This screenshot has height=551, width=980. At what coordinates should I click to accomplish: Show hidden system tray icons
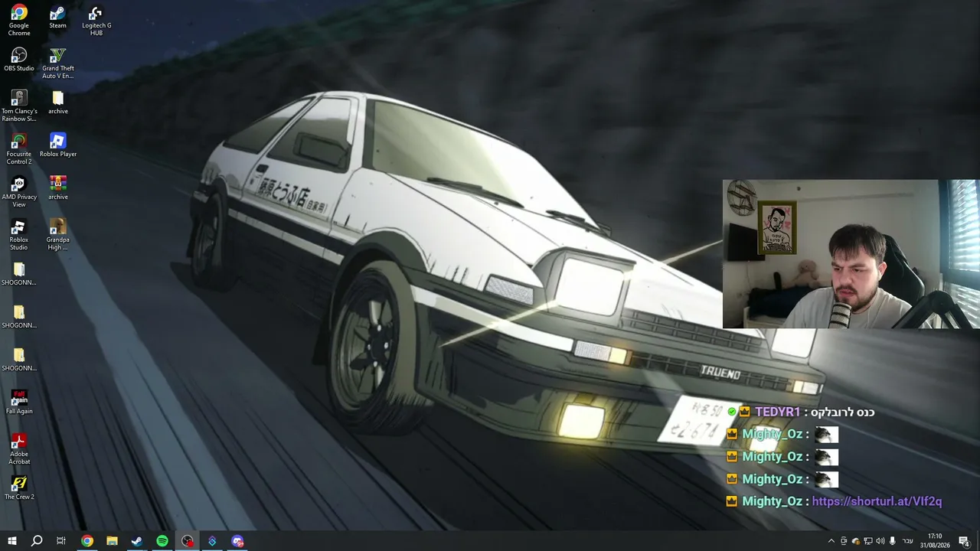831,541
